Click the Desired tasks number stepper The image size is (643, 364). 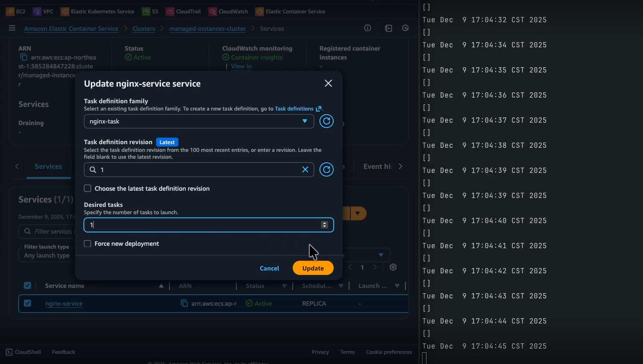point(324,225)
